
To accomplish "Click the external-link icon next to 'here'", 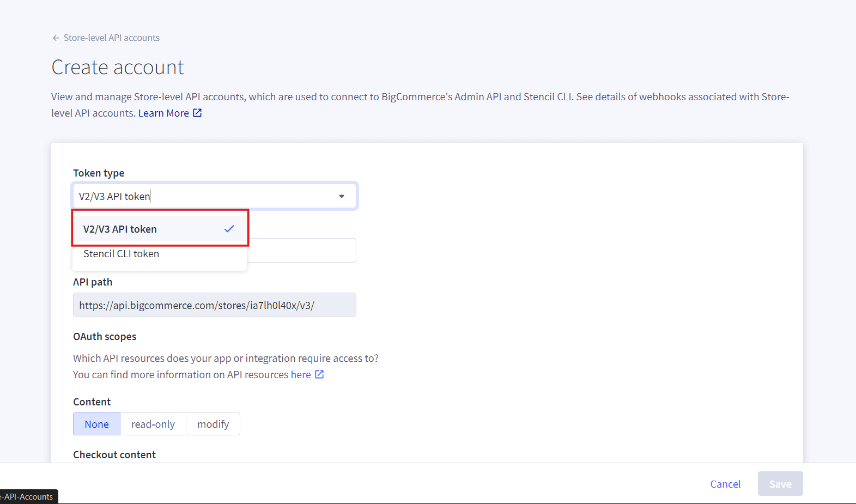I will coord(319,374).
